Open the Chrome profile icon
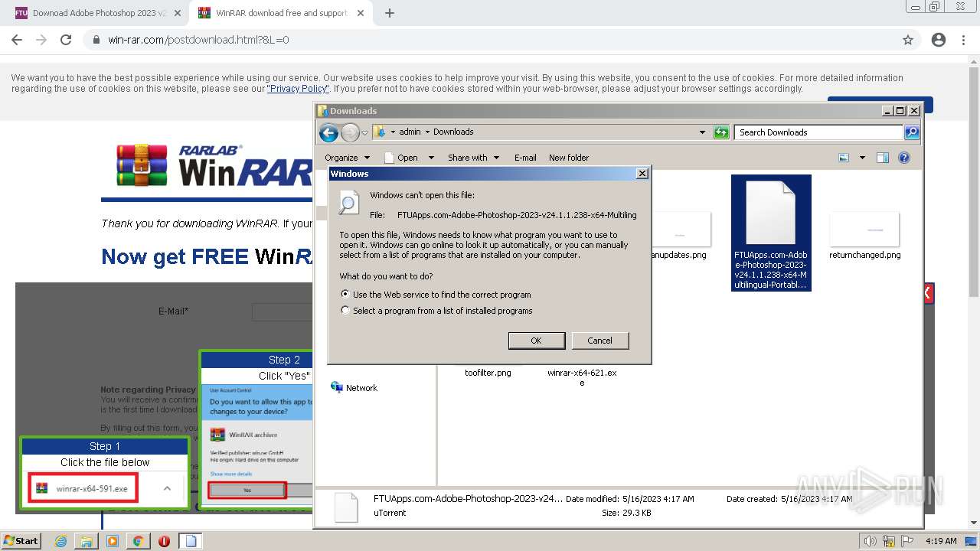This screenshot has height=551, width=980. point(939,40)
